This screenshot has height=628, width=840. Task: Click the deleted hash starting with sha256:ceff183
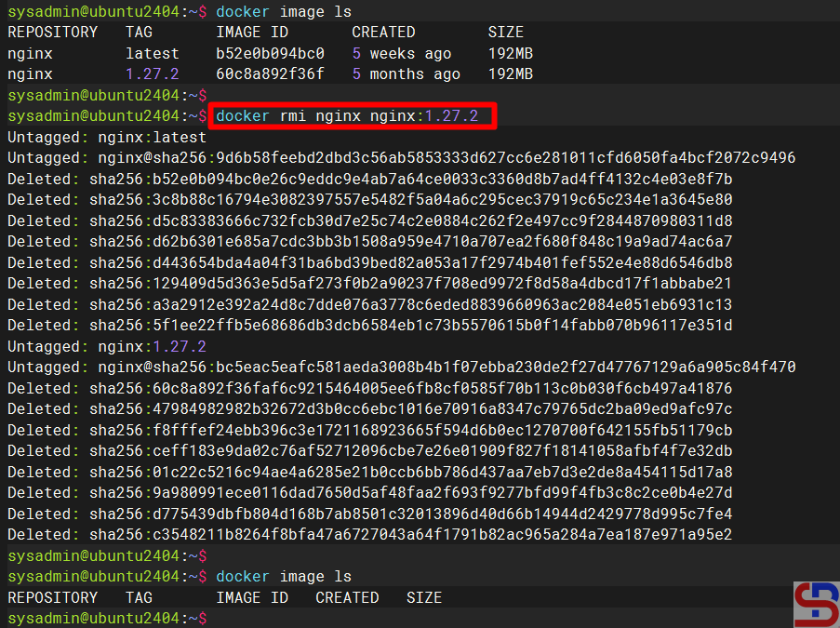(x=410, y=451)
